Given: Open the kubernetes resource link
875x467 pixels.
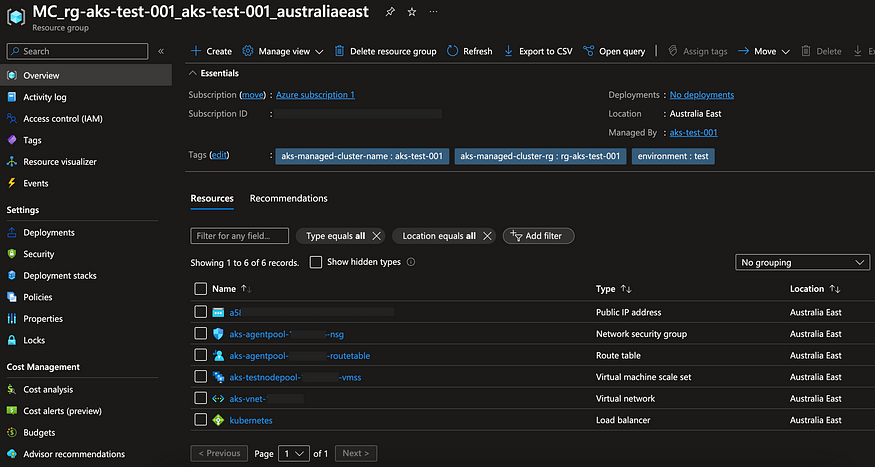Looking at the screenshot, I should pyautogui.click(x=251, y=420).
